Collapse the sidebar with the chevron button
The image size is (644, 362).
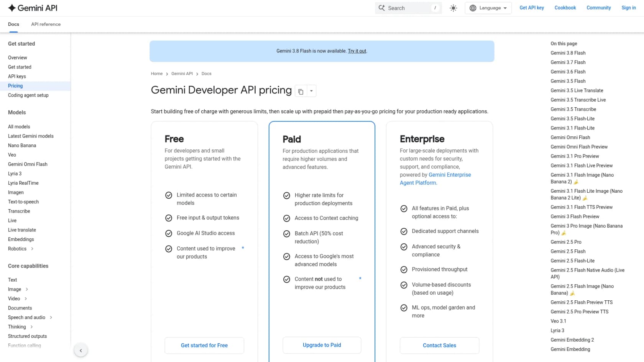coord(81,350)
